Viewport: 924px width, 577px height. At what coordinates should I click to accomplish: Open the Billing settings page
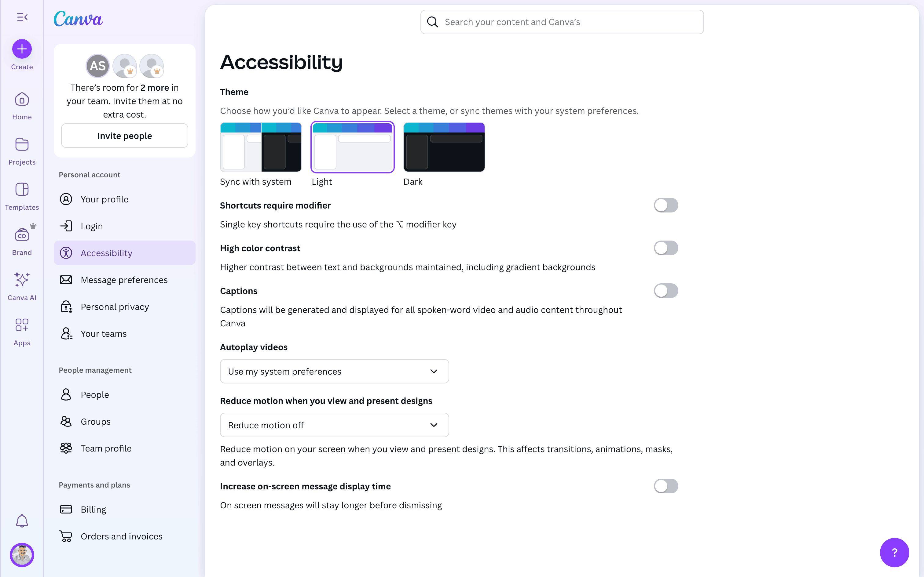click(x=93, y=510)
